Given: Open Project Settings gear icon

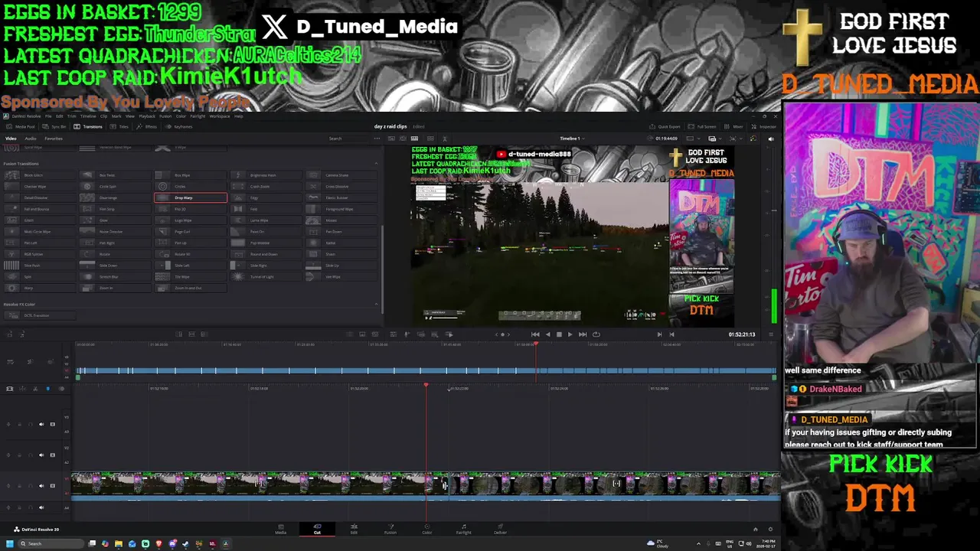Looking at the screenshot, I should coord(770,529).
